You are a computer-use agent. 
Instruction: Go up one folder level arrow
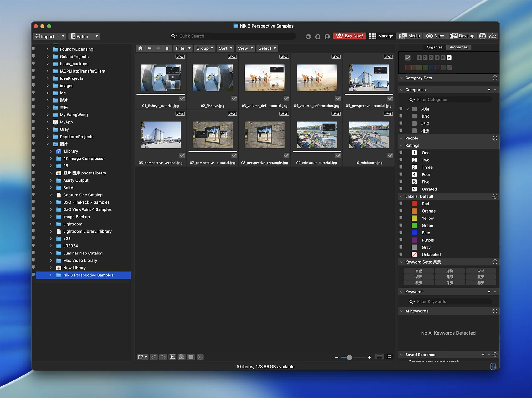(167, 48)
